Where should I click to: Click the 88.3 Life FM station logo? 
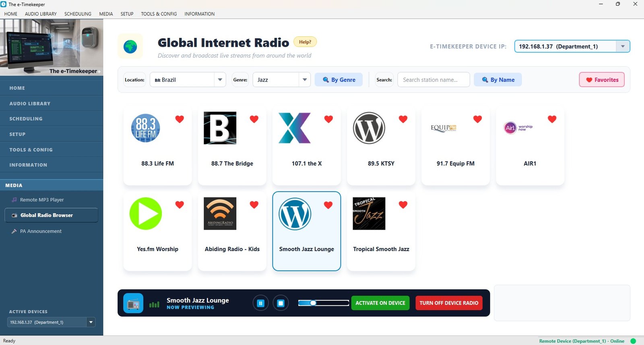[x=146, y=128]
